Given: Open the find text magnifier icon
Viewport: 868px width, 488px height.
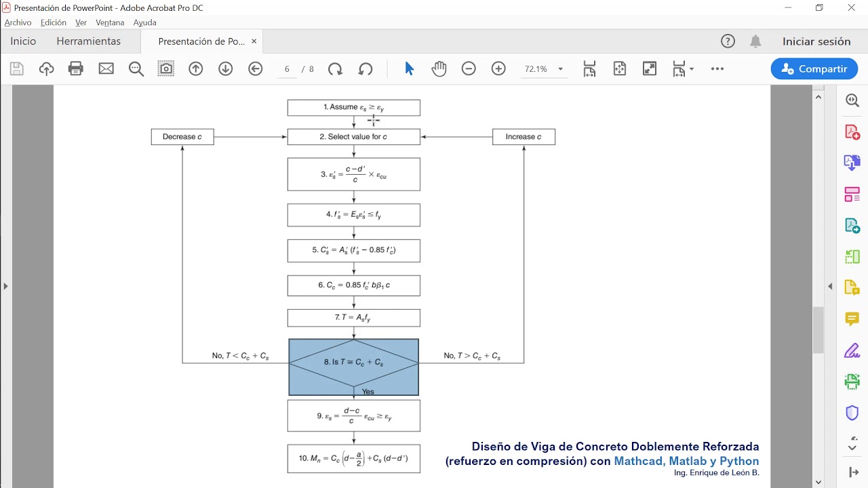Looking at the screenshot, I should tap(136, 68).
